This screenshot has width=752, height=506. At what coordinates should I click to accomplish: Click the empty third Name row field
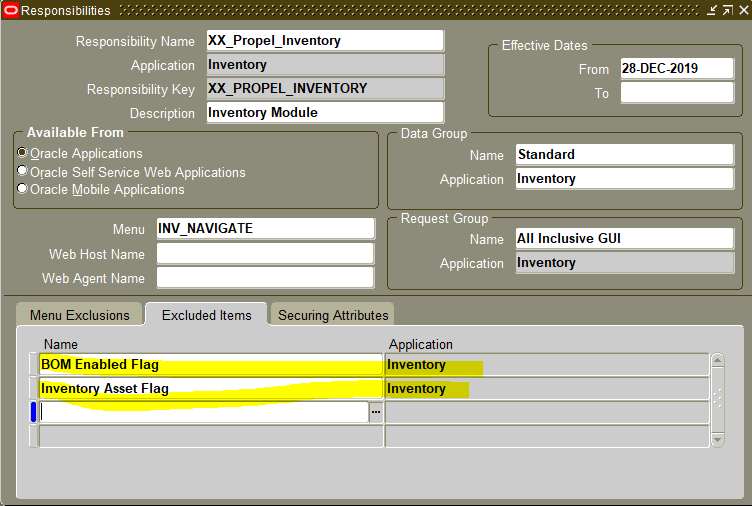pos(204,412)
